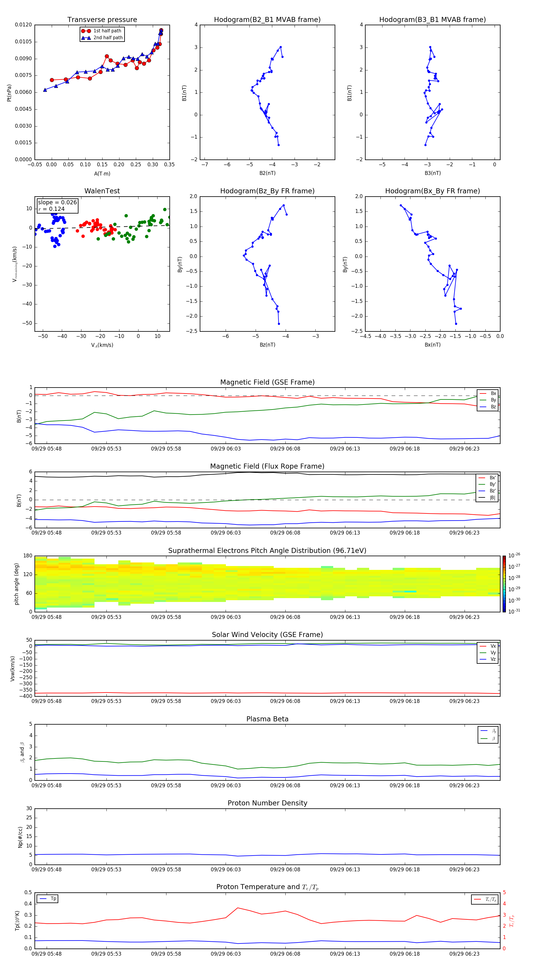
Task: Select the 'Bz' legend entry in GSE magnetic field
Action: point(488,407)
